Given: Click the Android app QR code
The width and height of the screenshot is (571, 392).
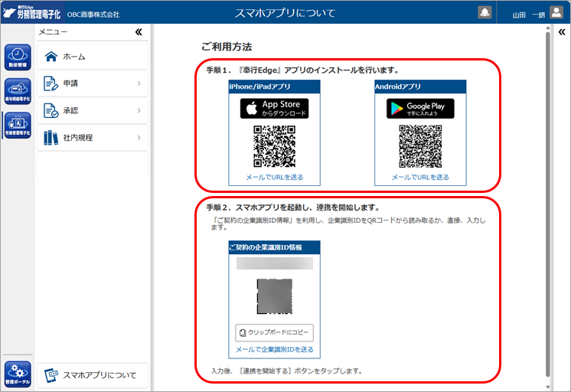Looking at the screenshot, I should 420,146.
